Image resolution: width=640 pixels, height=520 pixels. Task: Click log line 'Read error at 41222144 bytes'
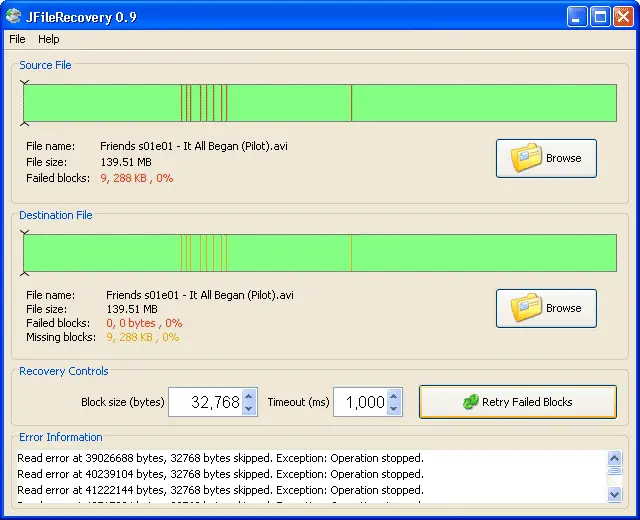click(220, 490)
